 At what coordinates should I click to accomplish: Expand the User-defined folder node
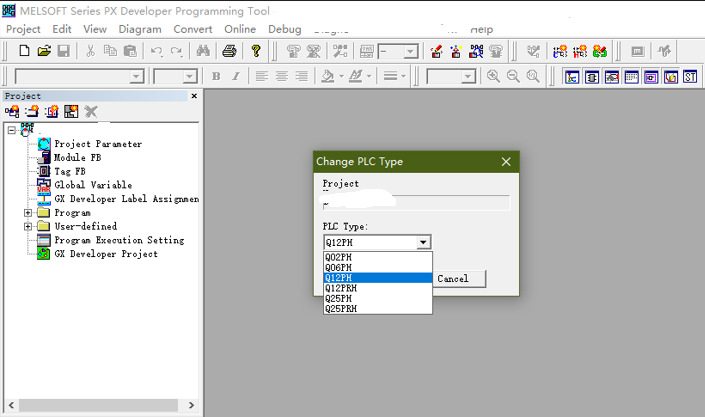28,227
